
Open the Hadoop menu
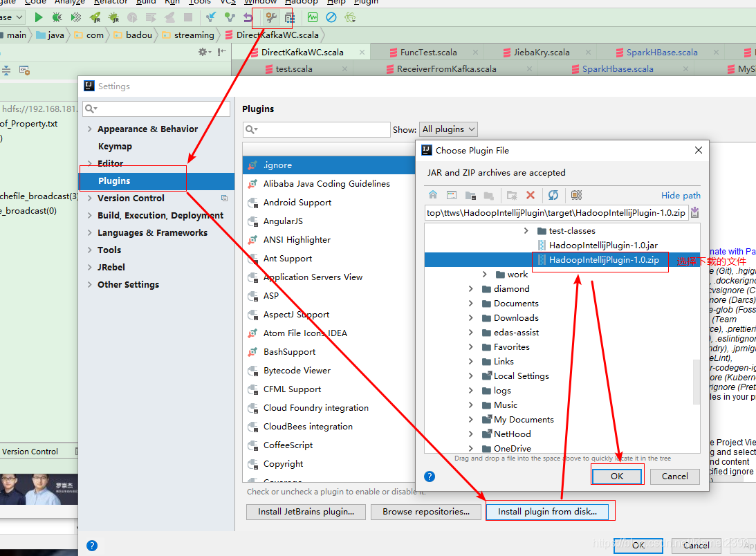(302, 2)
